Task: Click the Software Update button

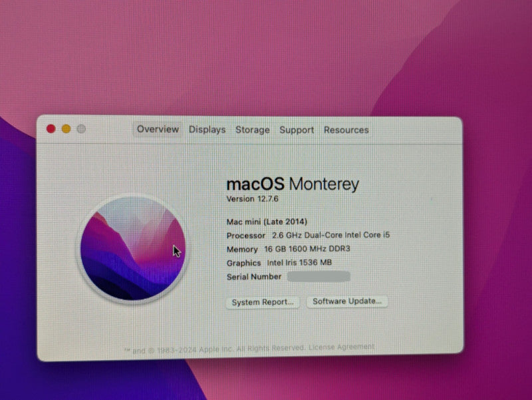Action: [347, 301]
